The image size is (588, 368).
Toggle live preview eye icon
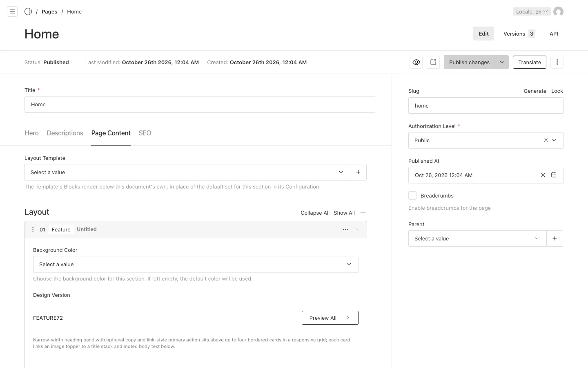pyautogui.click(x=416, y=62)
